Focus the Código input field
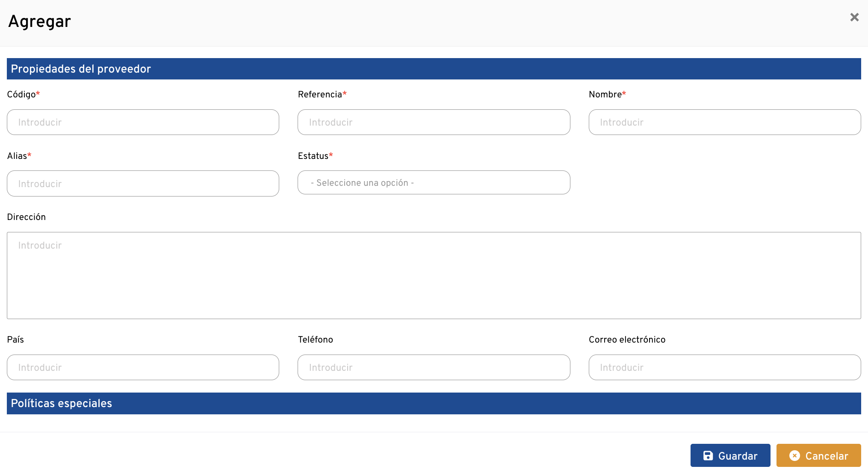 pos(143,123)
